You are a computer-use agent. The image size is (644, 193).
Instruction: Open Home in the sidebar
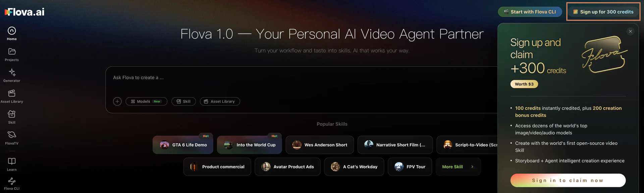[12, 34]
